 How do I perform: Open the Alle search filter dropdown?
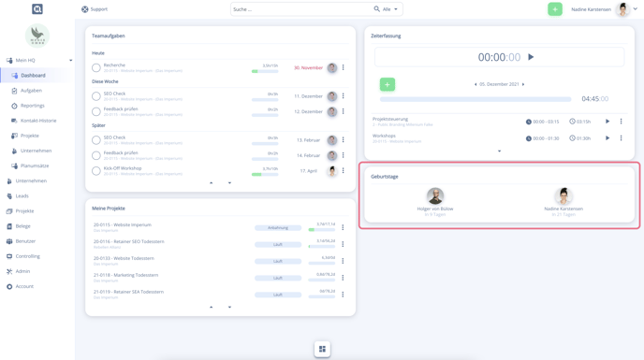(390, 9)
